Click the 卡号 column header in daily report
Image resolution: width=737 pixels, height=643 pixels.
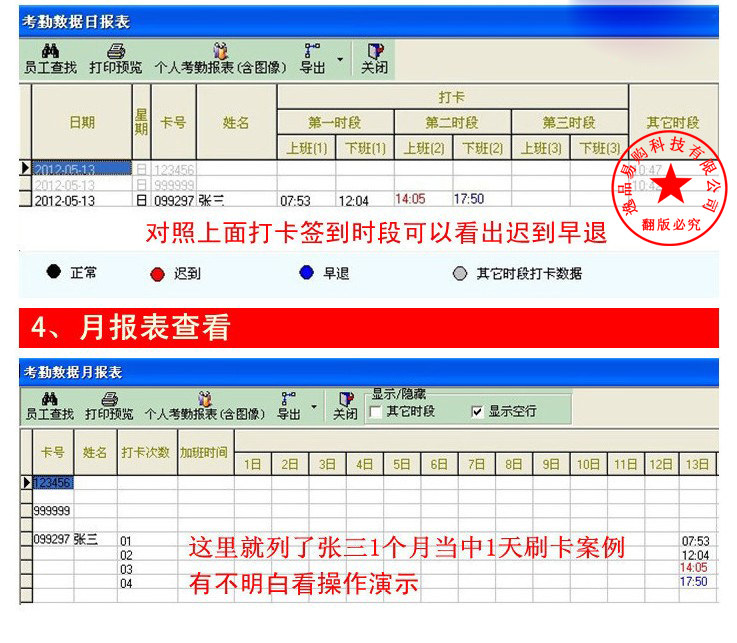point(173,123)
